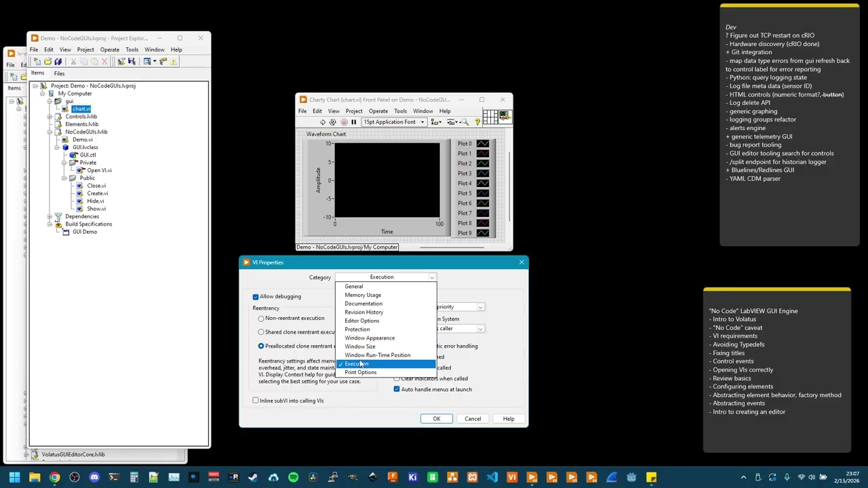
Task: Open Operate menu in Charty Chart window
Action: click(x=378, y=111)
